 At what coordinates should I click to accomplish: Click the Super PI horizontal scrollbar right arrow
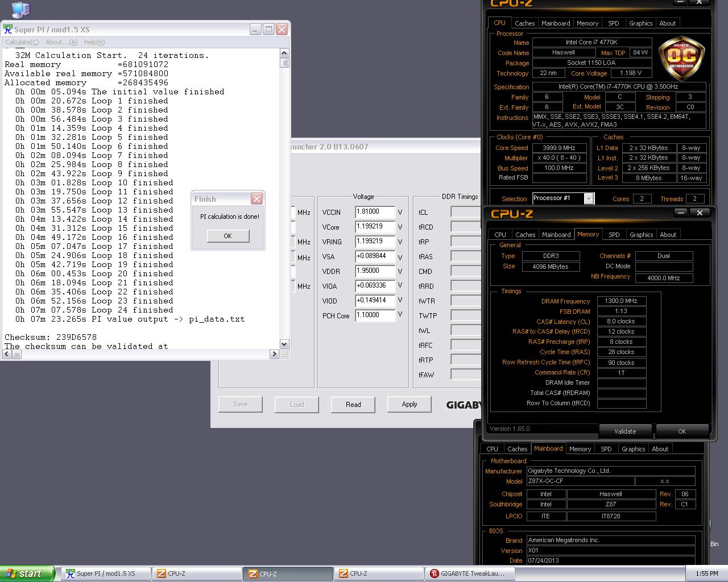coord(274,354)
